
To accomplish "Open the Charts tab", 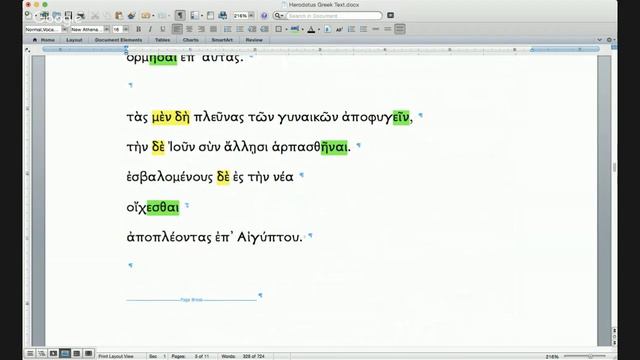I will (191, 40).
